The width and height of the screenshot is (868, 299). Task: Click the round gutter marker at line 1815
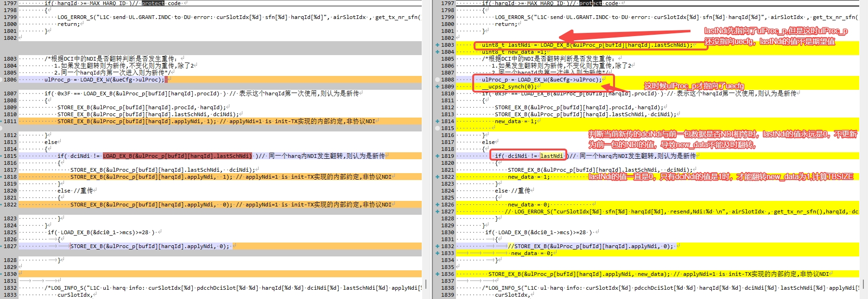[437, 128]
